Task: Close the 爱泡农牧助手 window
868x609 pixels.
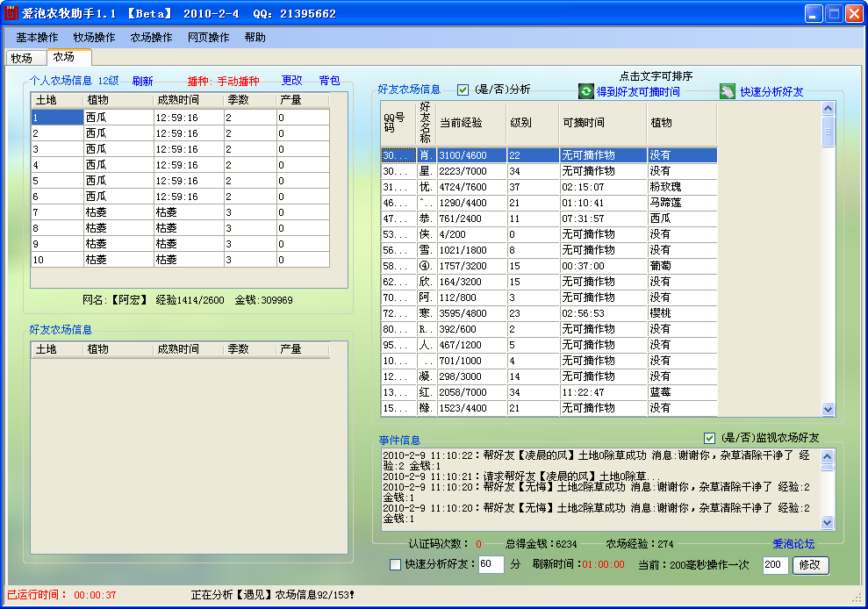Action: click(854, 13)
